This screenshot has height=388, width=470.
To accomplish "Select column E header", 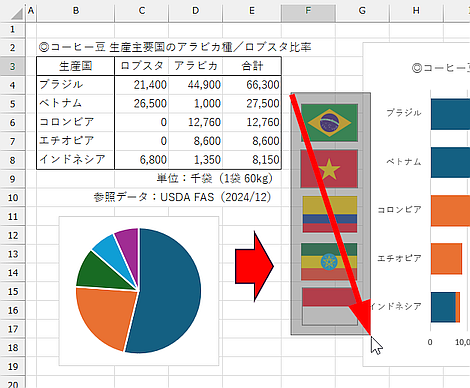I will (x=252, y=11).
